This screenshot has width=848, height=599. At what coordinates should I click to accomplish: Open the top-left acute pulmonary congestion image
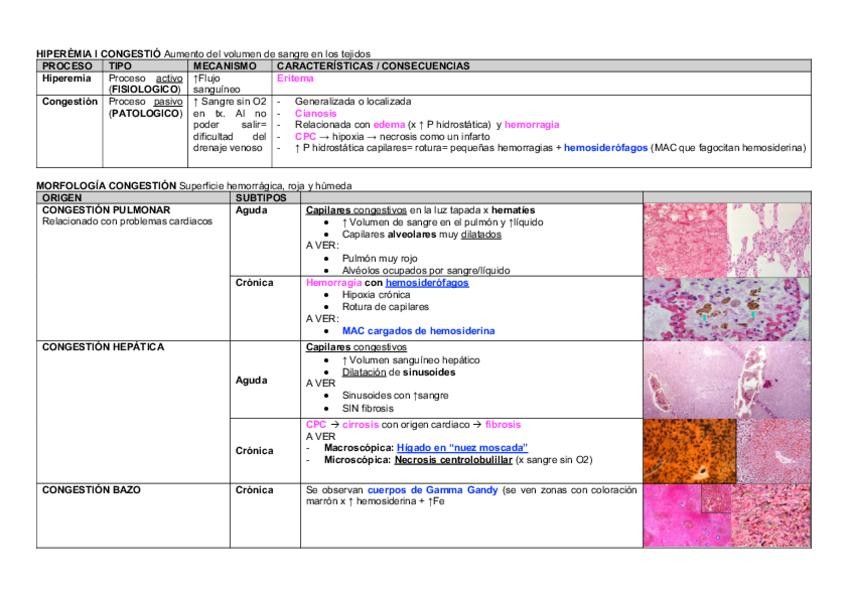[x=684, y=239]
